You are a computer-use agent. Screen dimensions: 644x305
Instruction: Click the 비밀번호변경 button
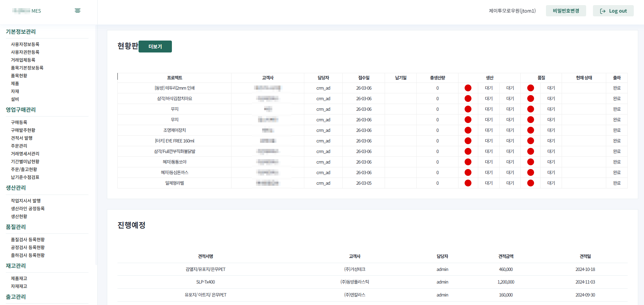566,11
